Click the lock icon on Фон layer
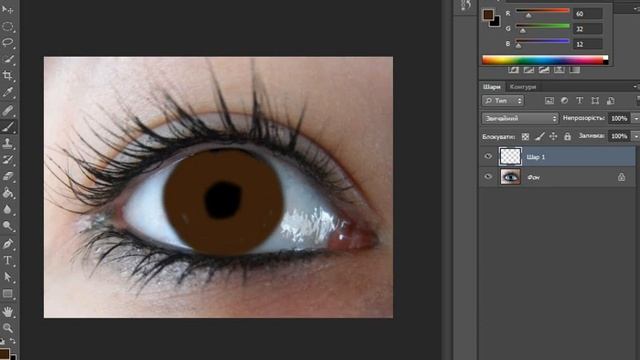 (621, 177)
